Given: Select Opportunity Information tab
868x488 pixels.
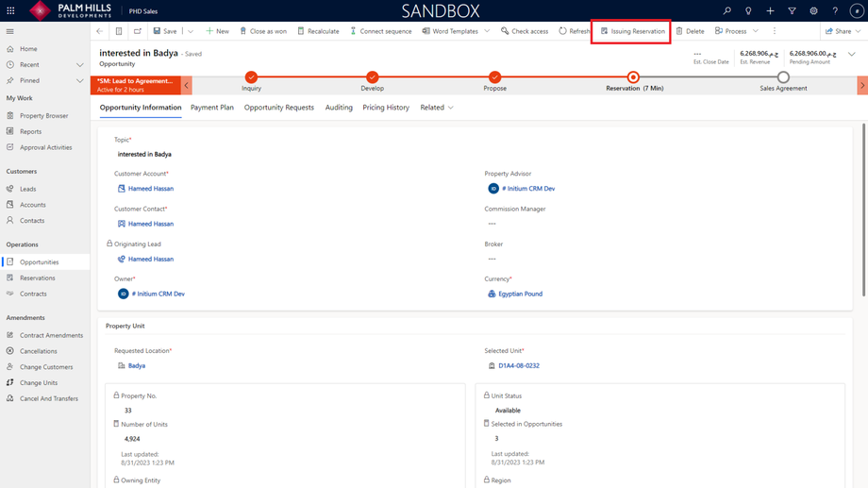Looking at the screenshot, I should coord(141,108).
